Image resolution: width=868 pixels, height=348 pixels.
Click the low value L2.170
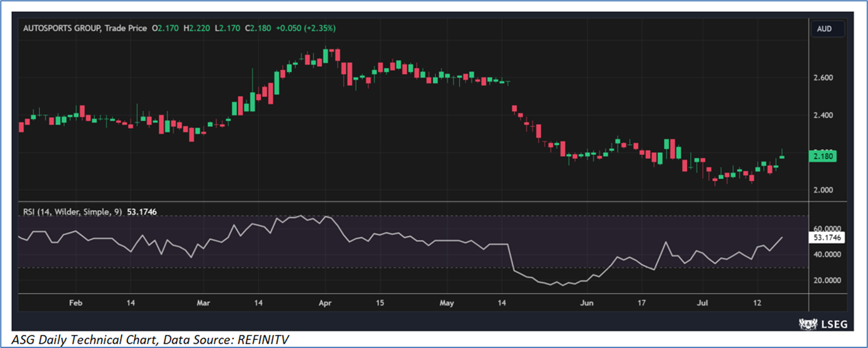(227, 28)
